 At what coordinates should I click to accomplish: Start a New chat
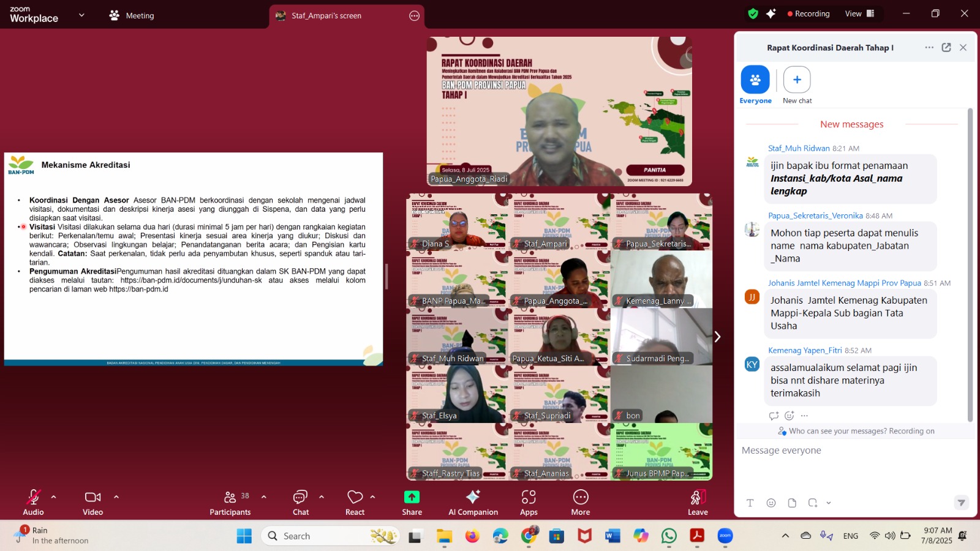pos(797,80)
